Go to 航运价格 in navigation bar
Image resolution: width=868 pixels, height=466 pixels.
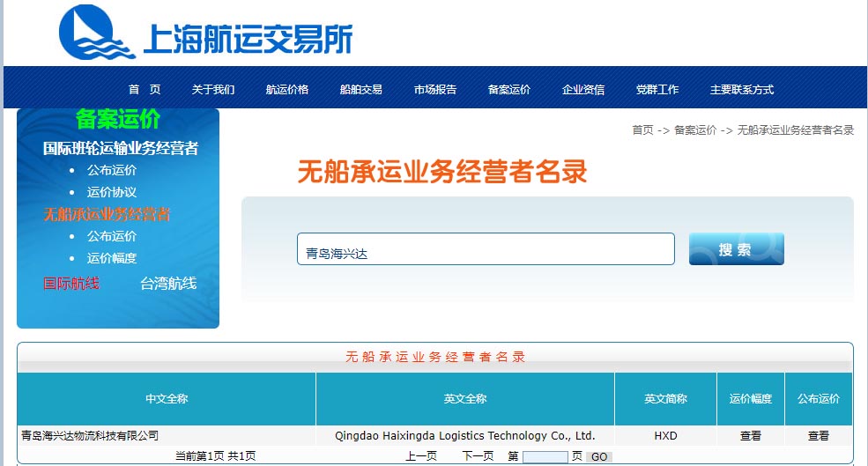287,90
